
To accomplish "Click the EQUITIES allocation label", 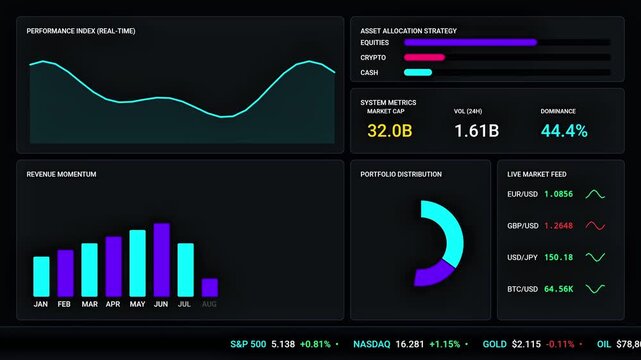I will (x=374, y=42).
